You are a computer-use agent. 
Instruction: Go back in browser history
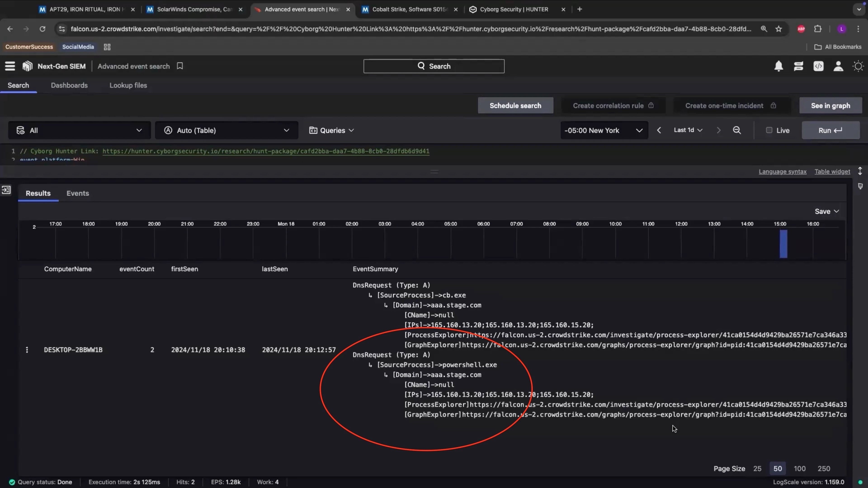point(10,29)
